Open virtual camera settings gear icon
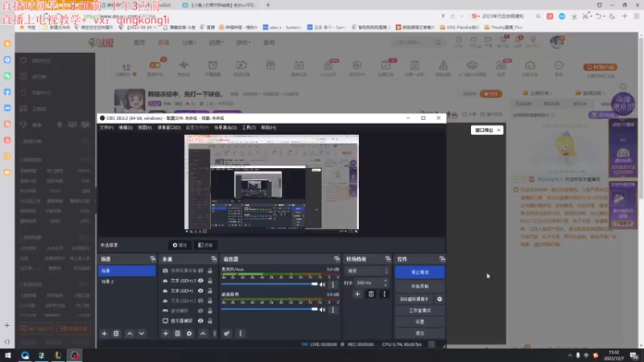 440,299
